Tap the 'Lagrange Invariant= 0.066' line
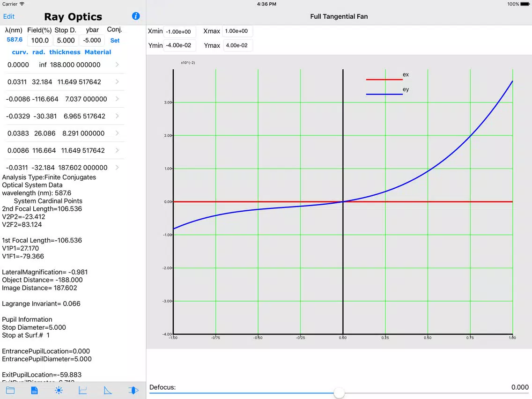This screenshot has height=399, width=532. tap(41, 303)
